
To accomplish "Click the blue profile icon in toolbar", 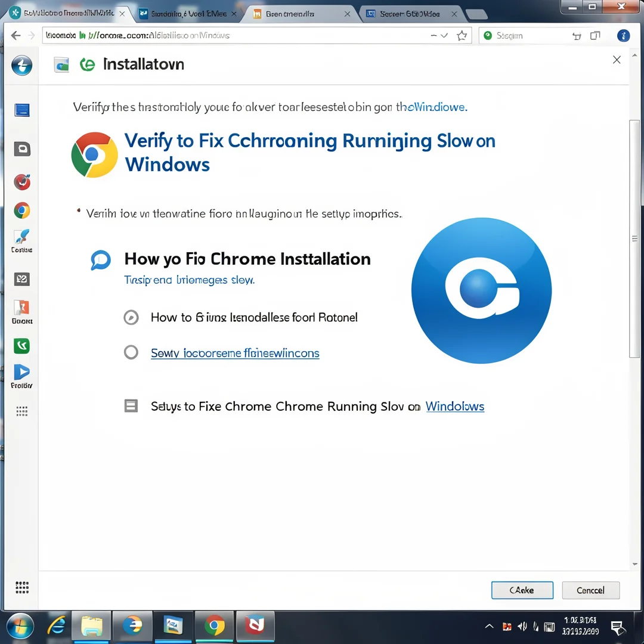I will pyautogui.click(x=623, y=36).
